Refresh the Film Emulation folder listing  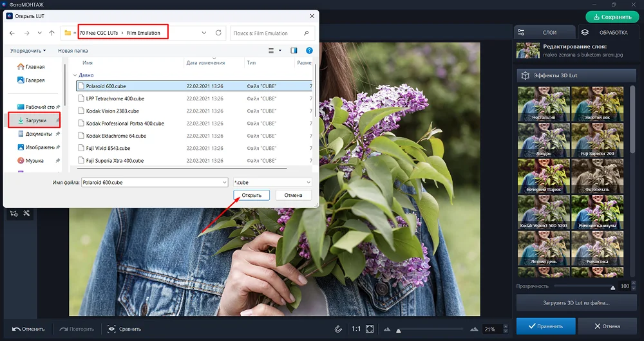pyautogui.click(x=218, y=33)
